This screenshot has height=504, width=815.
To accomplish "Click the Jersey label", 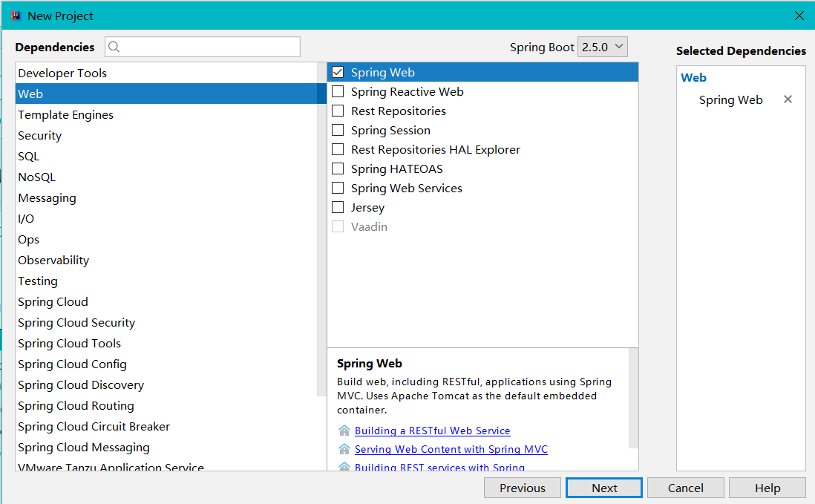I will (367, 207).
